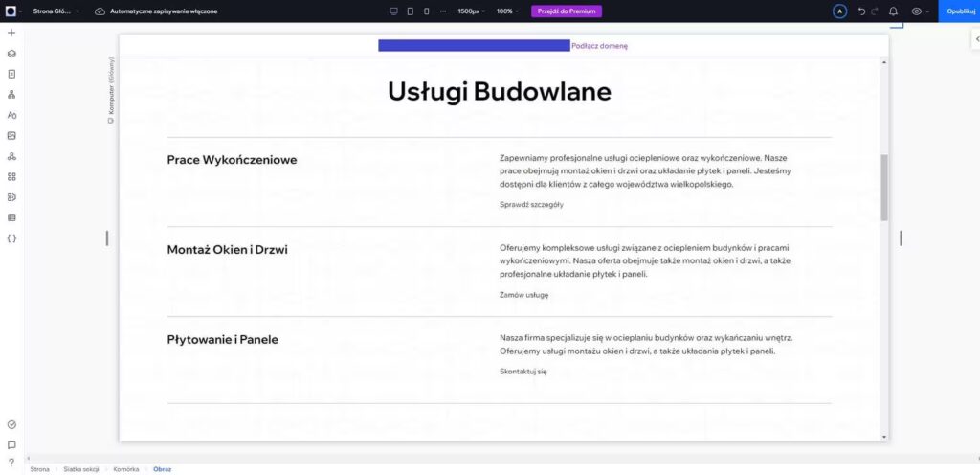Open the Wix Studio logo menu
Screen dimensions: 980x475
[11, 11]
